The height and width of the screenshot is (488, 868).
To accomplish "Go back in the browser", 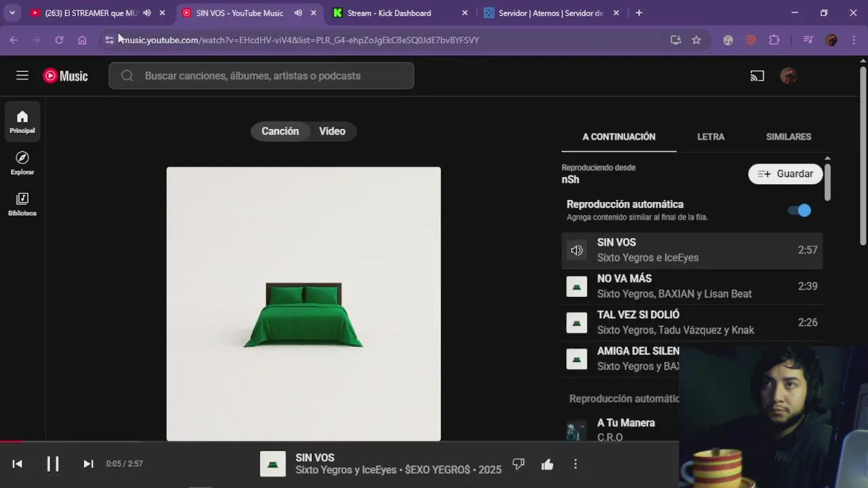I will point(14,40).
